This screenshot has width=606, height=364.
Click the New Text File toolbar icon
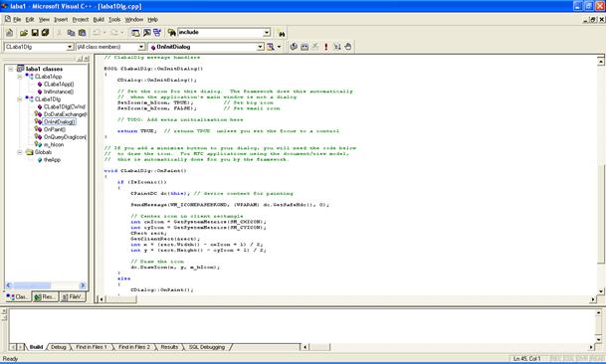[10, 33]
